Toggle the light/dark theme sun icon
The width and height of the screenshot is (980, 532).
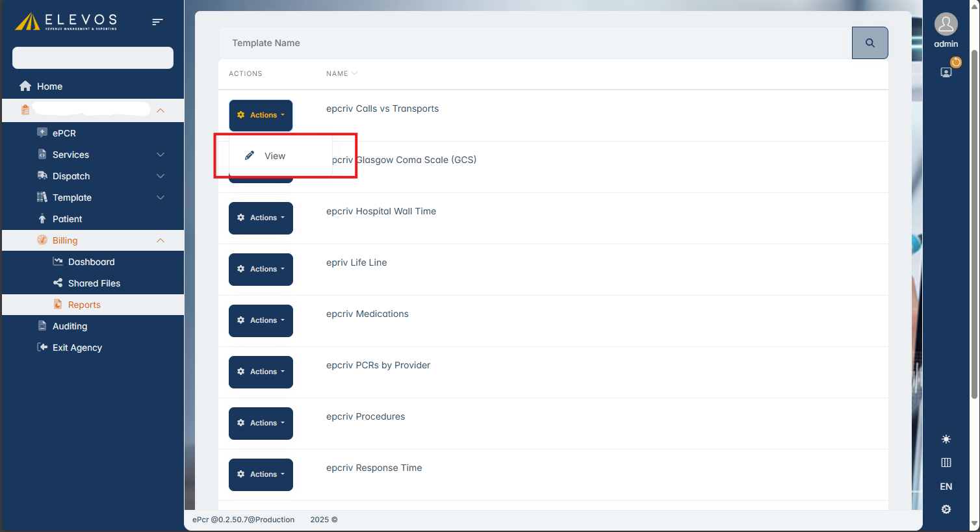pyautogui.click(x=946, y=439)
